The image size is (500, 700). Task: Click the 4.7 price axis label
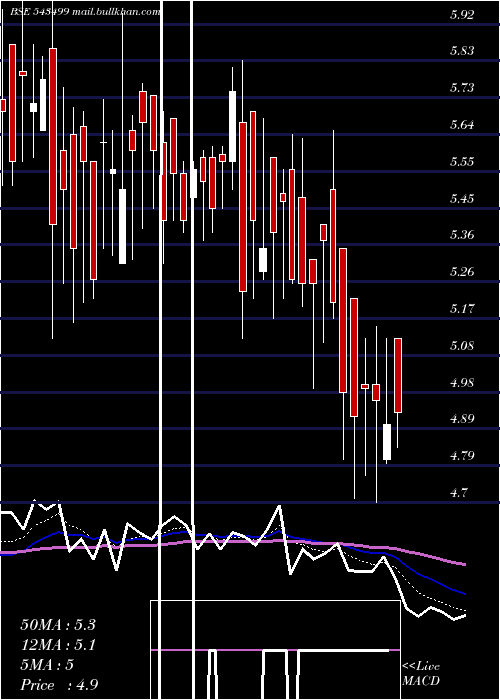pyautogui.click(x=459, y=493)
